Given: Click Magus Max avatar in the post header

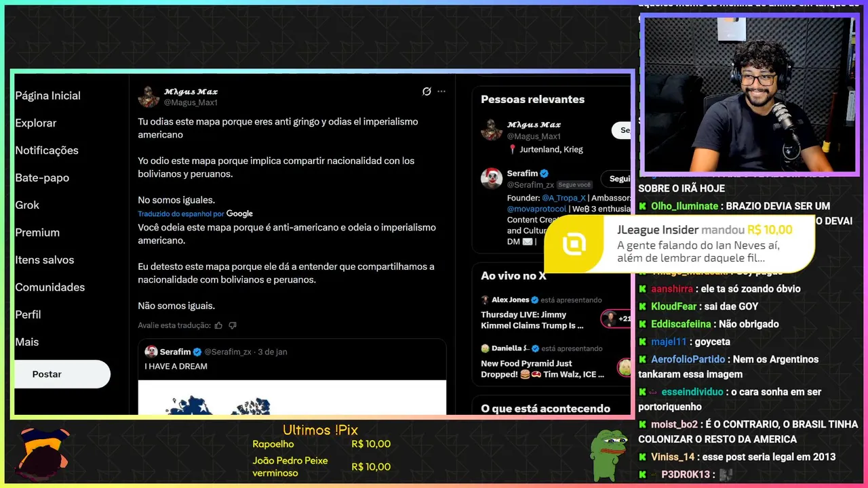Looking at the screenshot, I should 149,97.
